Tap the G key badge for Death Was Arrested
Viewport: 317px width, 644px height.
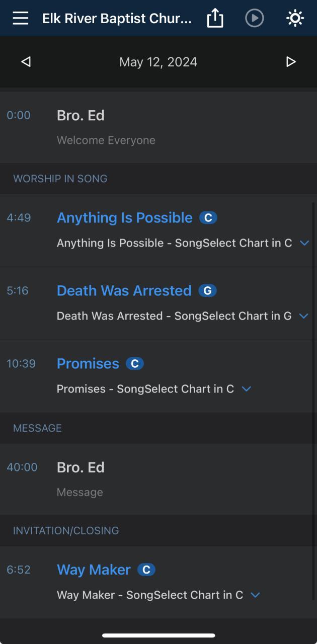point(207,291)
